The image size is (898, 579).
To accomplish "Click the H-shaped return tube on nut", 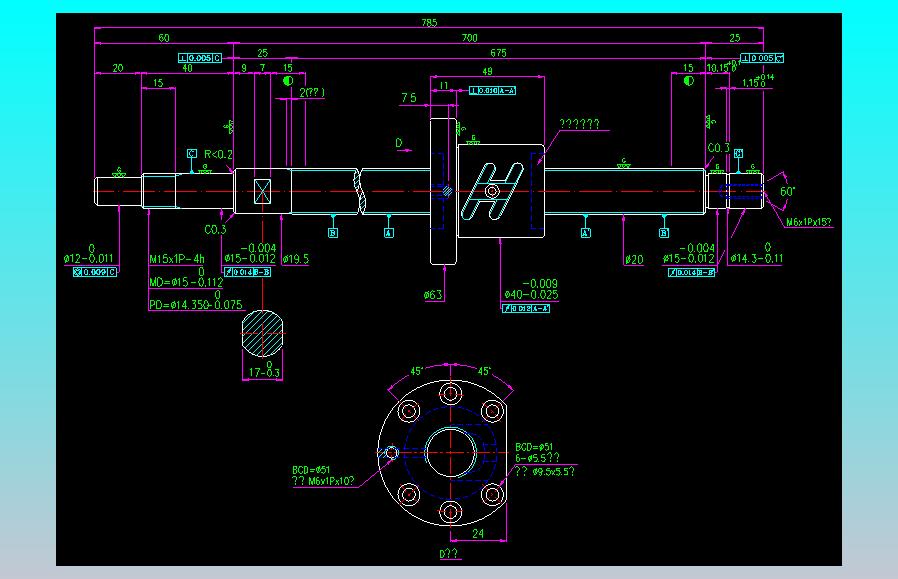I will point(493,191).
